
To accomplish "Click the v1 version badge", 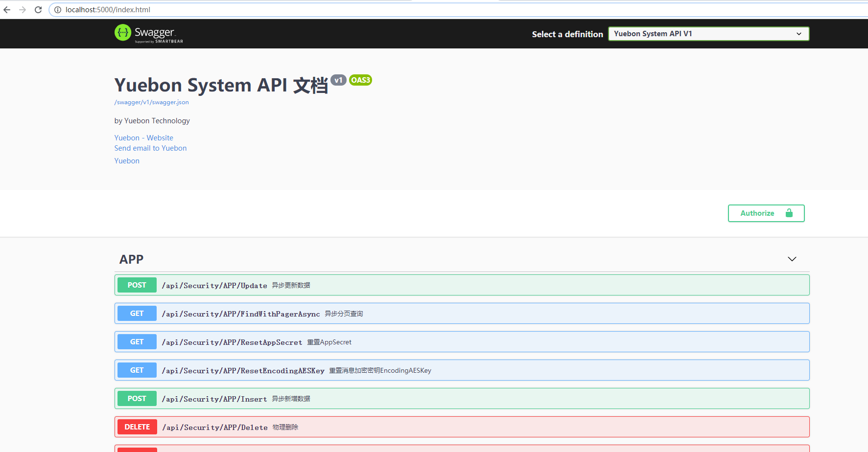I will click(338, 80).
